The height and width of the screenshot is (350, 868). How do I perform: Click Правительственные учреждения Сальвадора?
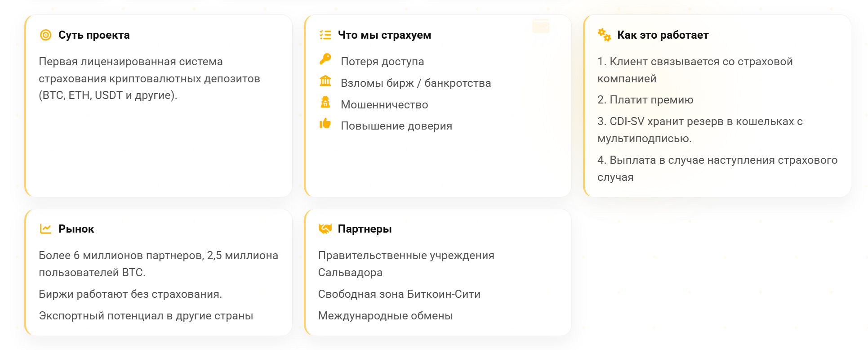point(406,264)
